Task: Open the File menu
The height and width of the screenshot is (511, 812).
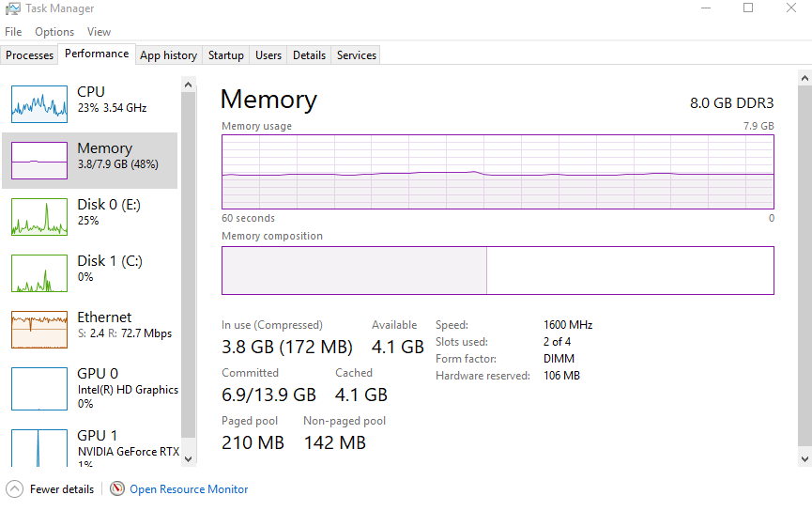Action: coord(13,32)
